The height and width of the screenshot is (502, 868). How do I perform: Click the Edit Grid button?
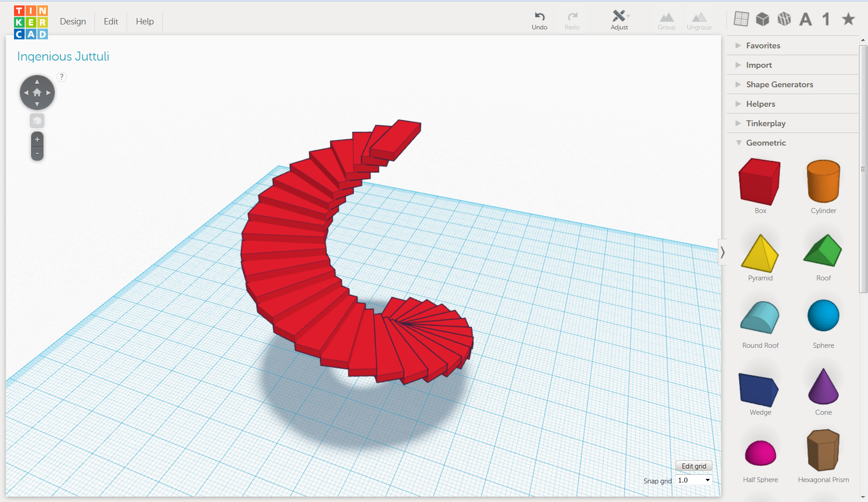(x=693, y=465)
